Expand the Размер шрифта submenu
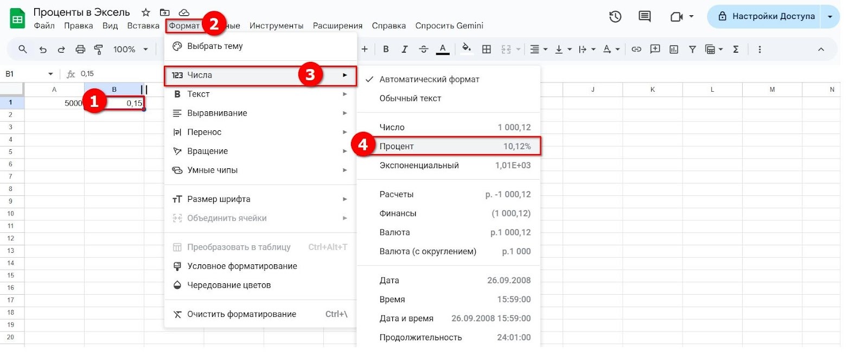The height and width of the screenshot is (356, 868). (x=260, y=199)
